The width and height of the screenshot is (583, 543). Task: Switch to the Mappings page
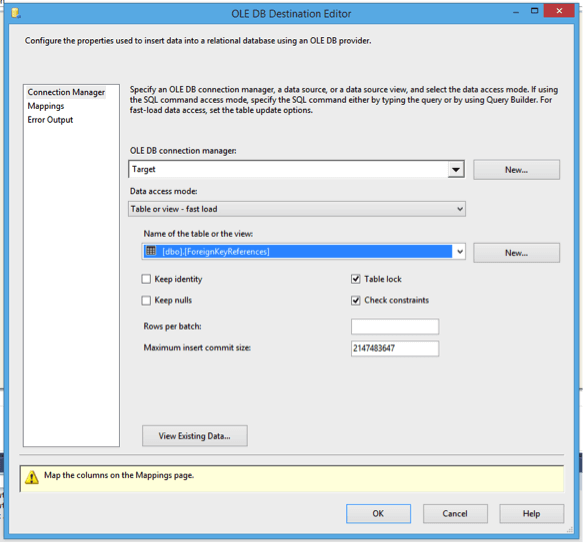click(46, 106)
